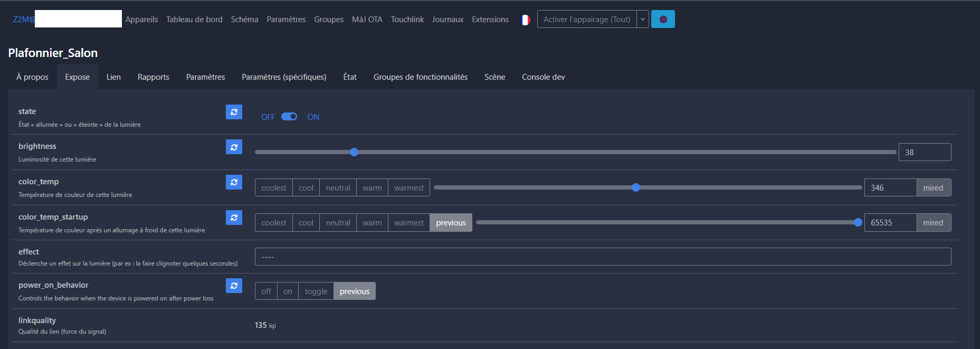The height and width of the screenshot is (349, 980).
Task: Click the color_temp_startup 65535 field
Action: point(890,222)
